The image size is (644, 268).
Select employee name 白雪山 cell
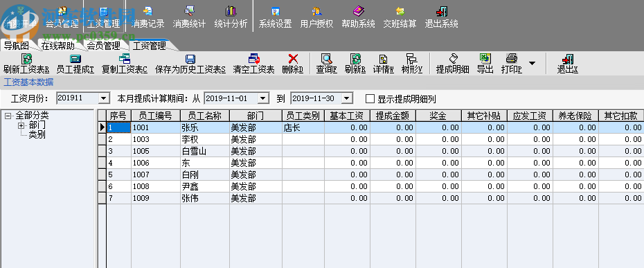[205, 151]
